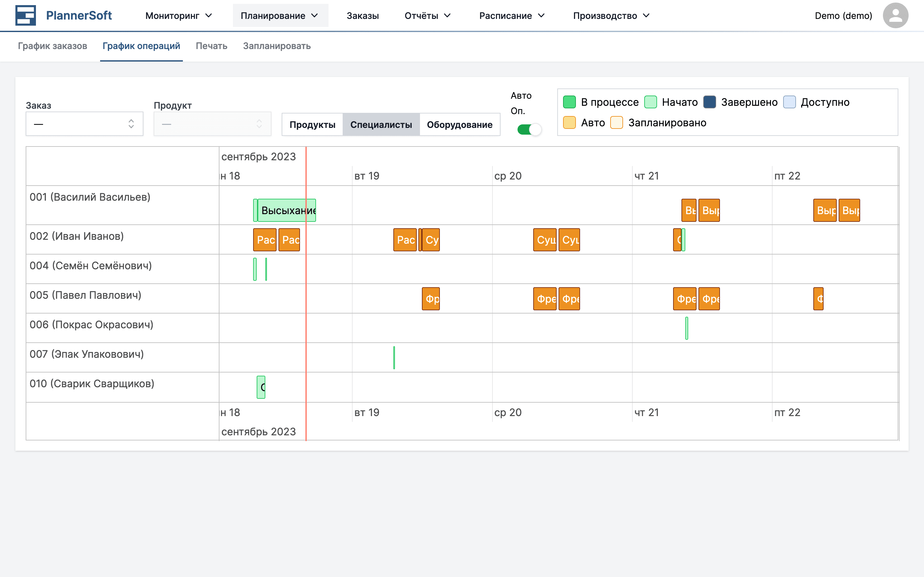Select the 'Фре' operation block for Павел Павлович
The image size is (924, 577).
[x=545, y=299]
